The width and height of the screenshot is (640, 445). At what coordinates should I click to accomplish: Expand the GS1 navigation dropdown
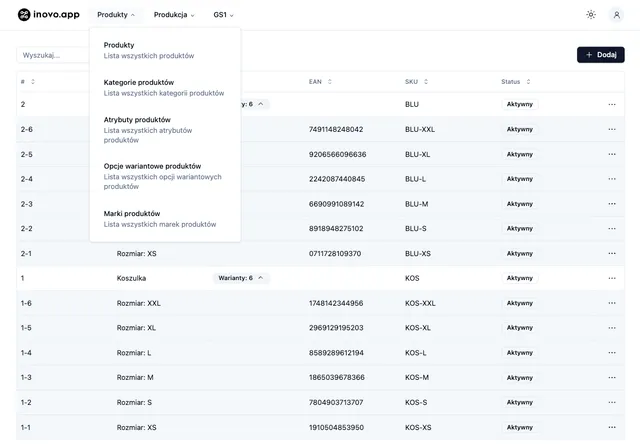pos(223,15)
